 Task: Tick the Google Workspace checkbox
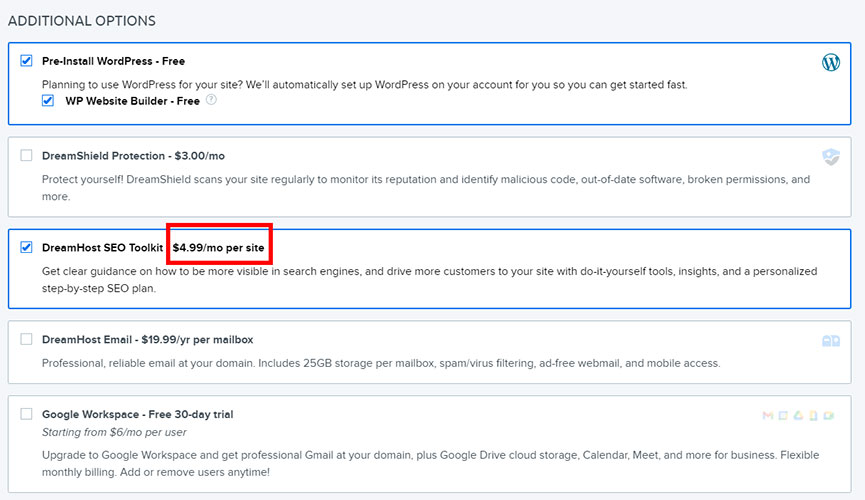tap(26, 413)
